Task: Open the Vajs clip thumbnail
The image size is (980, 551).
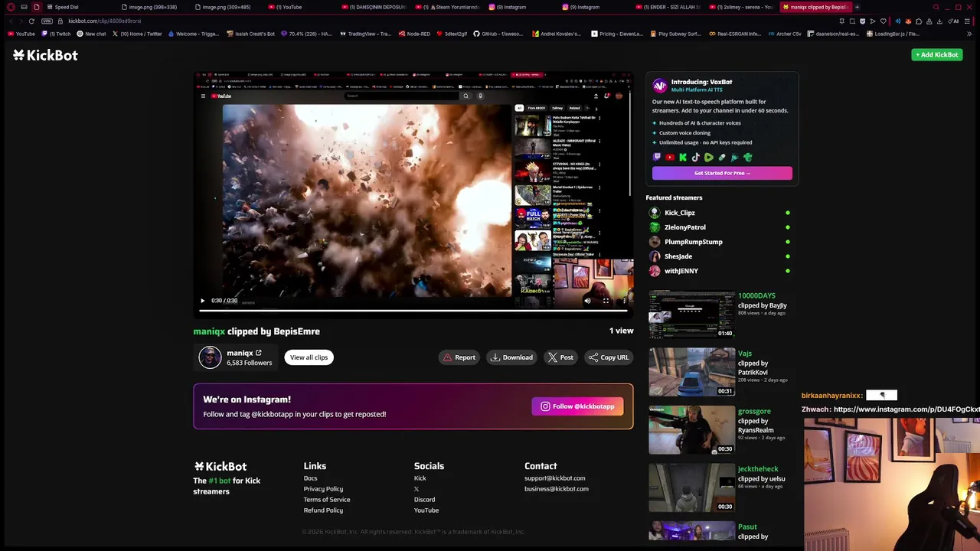Action: click(x=691, y=372)
